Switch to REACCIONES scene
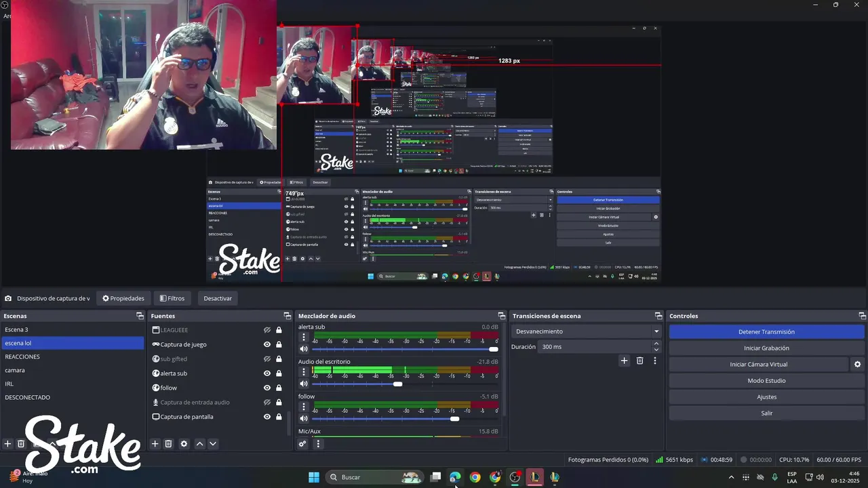Viewport: 868px width, 488px height. [73, 357]
